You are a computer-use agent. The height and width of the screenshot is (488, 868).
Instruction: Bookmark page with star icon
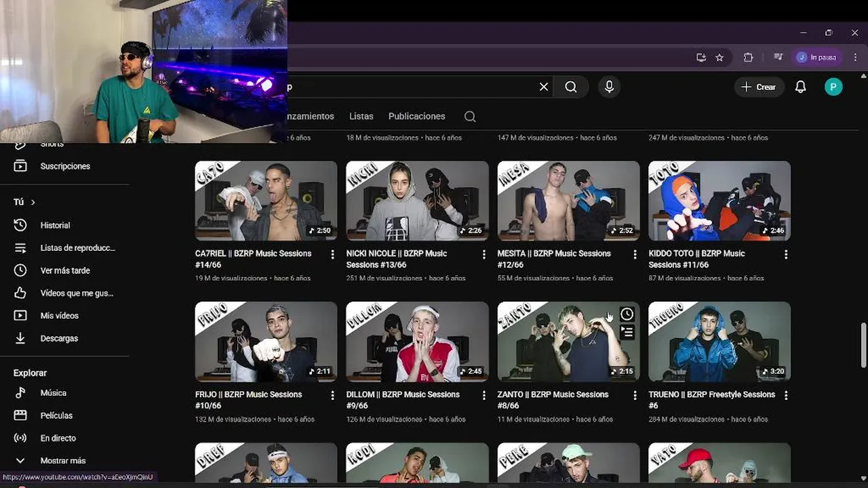click(x=719, y=58)
